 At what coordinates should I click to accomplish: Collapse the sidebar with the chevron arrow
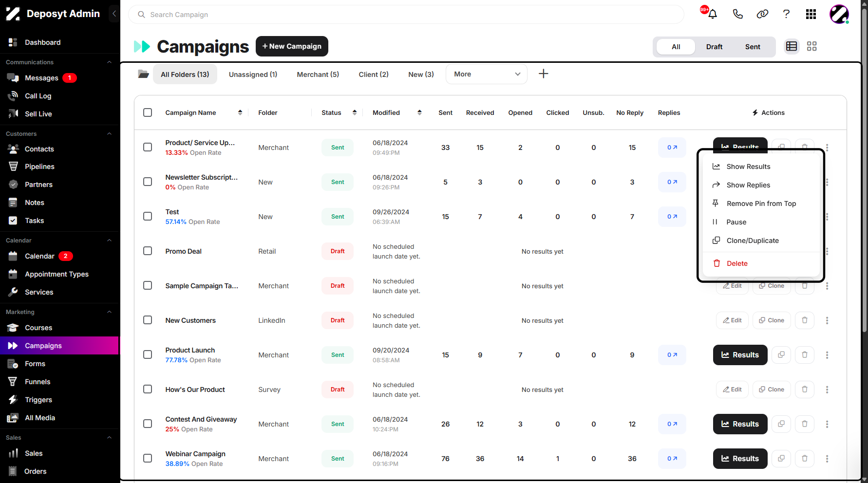pyautogui.click(x=114, y=14)
